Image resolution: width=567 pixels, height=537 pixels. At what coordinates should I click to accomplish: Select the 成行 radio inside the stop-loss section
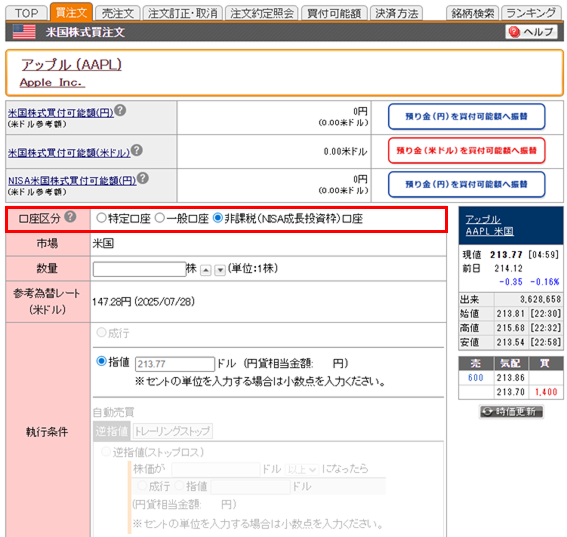142,486
